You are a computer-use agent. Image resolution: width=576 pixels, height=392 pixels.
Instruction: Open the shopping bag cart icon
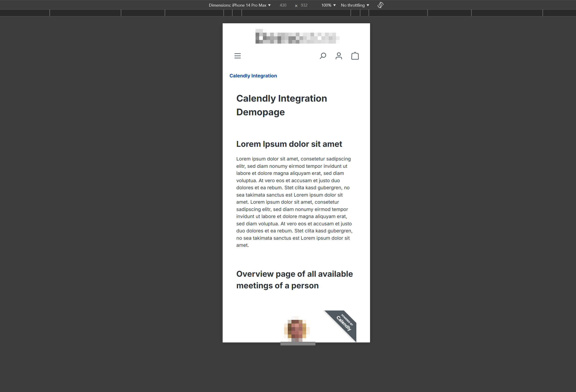point(355,56)
